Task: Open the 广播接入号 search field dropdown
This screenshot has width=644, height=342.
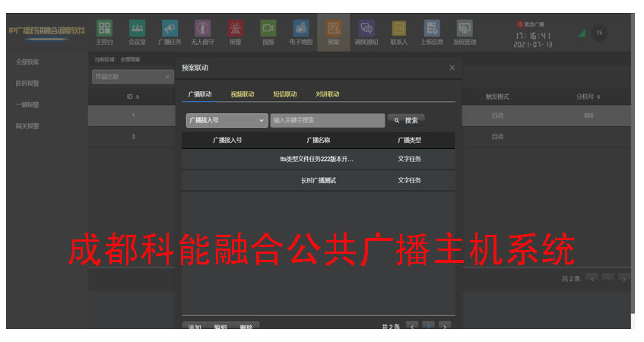Action: pos(227,120)
